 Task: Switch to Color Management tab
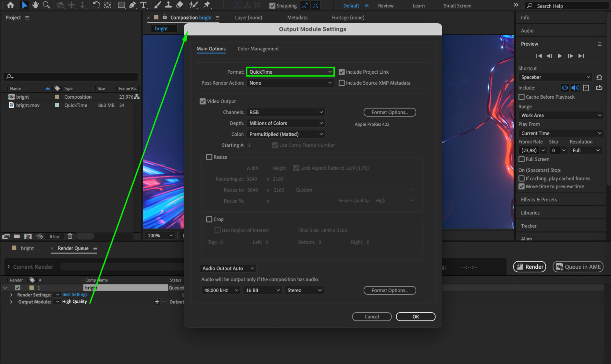click(258, 49)
